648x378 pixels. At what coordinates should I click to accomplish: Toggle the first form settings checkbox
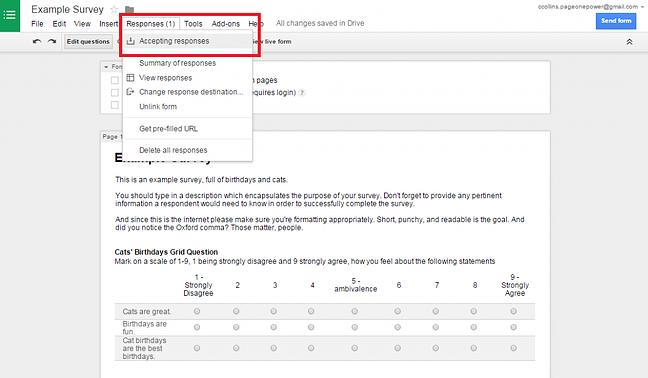[x=115, y=80]
